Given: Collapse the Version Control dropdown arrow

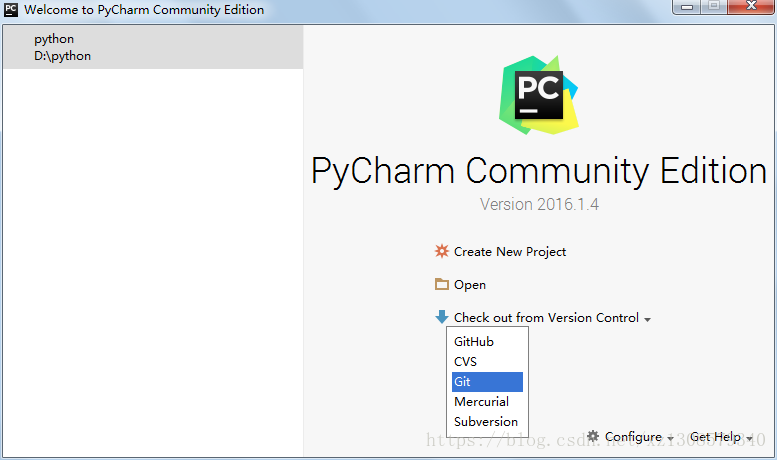Looking at the screenshot, I should [647, 320].
